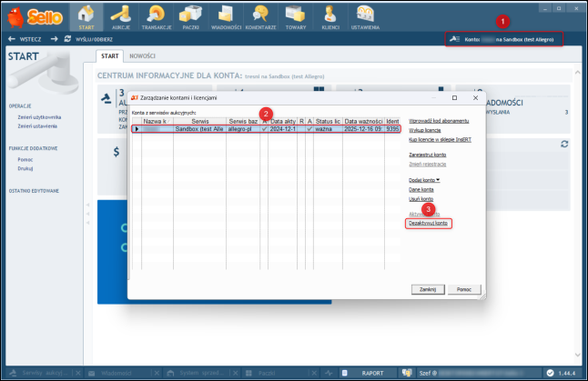The image size is (588, 381).
Task: Click the Usuń konto link
Action: tap(421, 199)
